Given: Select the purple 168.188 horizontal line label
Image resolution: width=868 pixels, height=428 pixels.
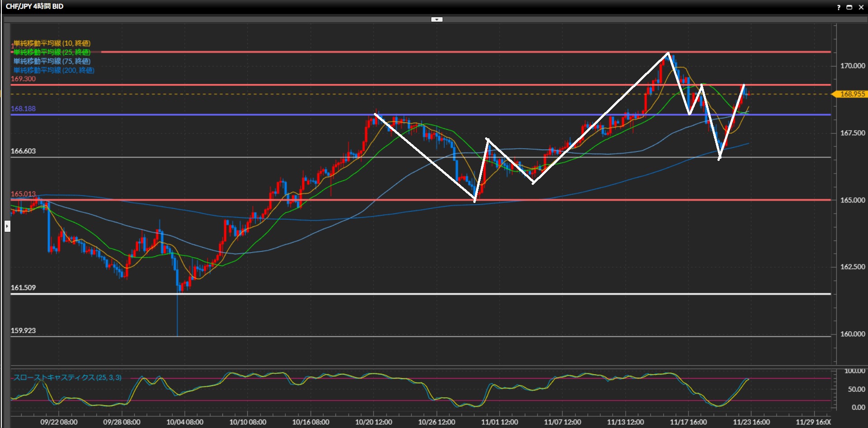Looking at the screenshot, I should [x=23, y=109].
